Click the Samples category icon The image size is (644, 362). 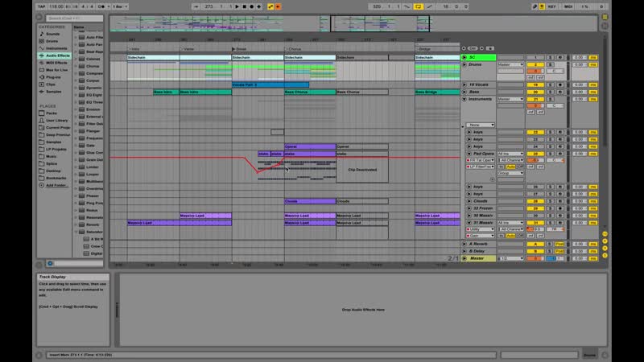coord(42,92)
